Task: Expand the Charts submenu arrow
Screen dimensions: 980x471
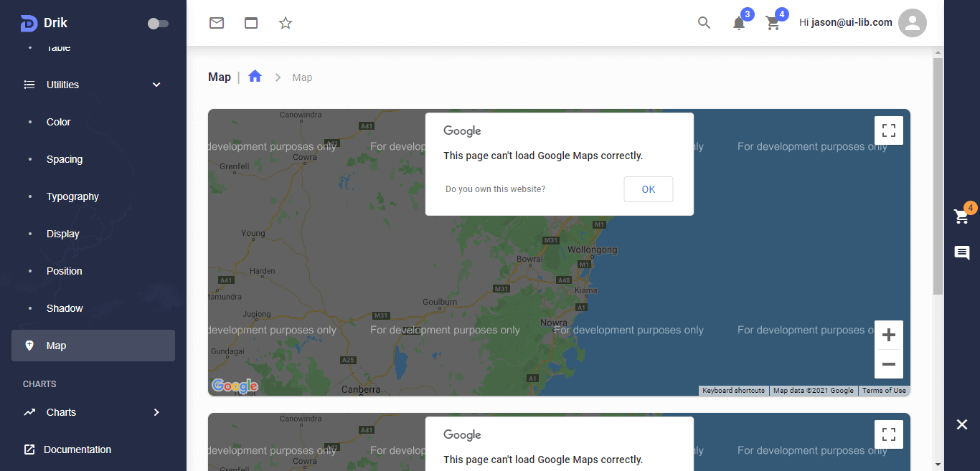Action: point(156,412)
